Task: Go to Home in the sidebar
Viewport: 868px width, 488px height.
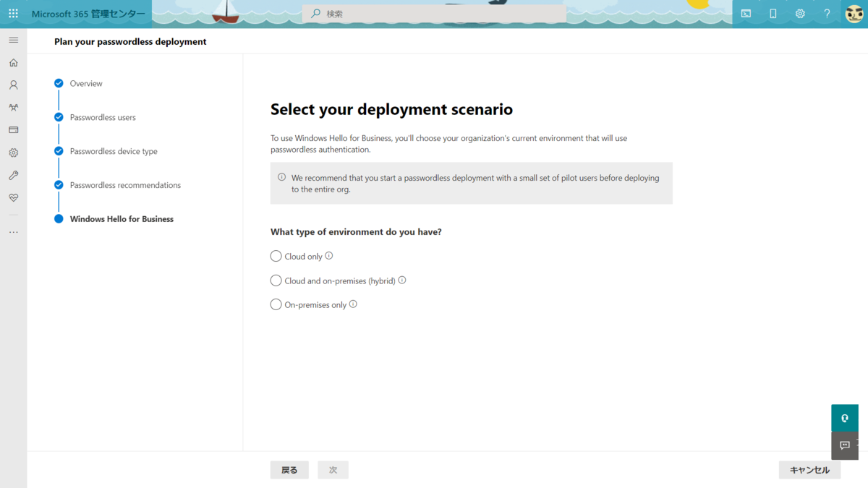Action: point(13,63)
